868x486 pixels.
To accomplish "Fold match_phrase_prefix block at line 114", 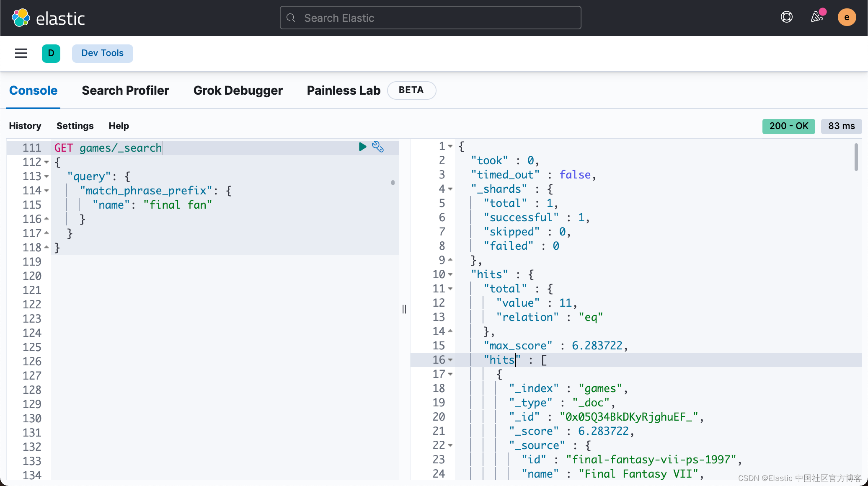I will click(46, 191).
